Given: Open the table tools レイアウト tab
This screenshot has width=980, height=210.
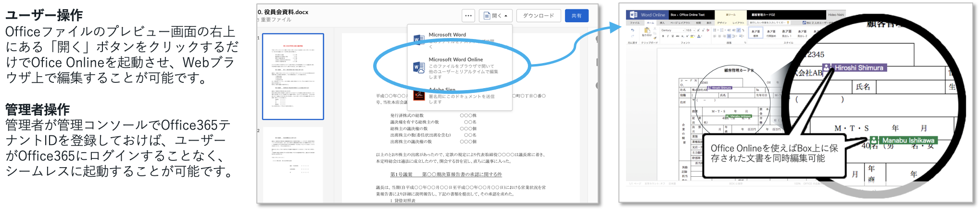Looking at the screenshot, I should 738,23.
